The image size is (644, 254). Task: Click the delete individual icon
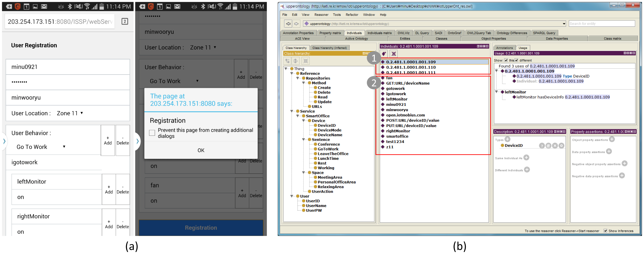(394, 54)
